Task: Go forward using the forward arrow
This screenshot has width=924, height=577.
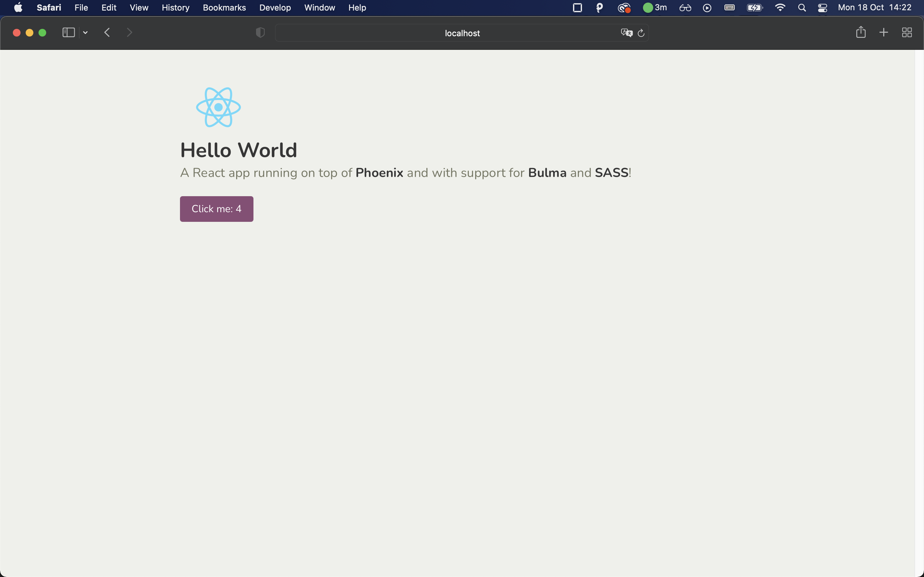Action: (129, 32)
